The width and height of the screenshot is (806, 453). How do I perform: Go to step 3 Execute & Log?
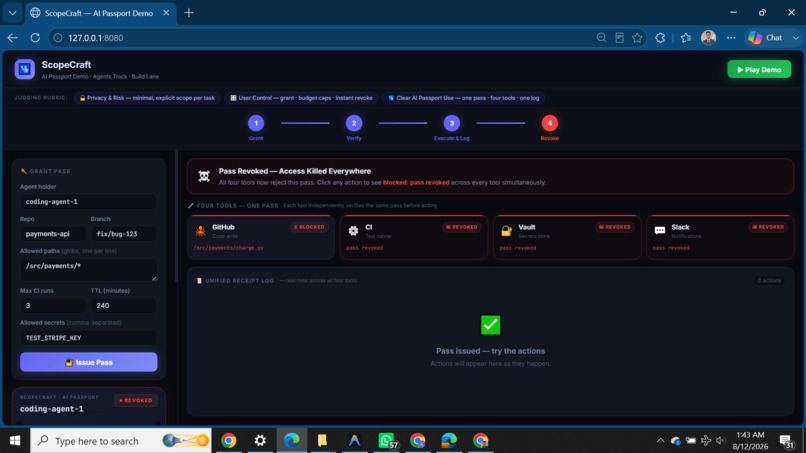coord(451,123)
